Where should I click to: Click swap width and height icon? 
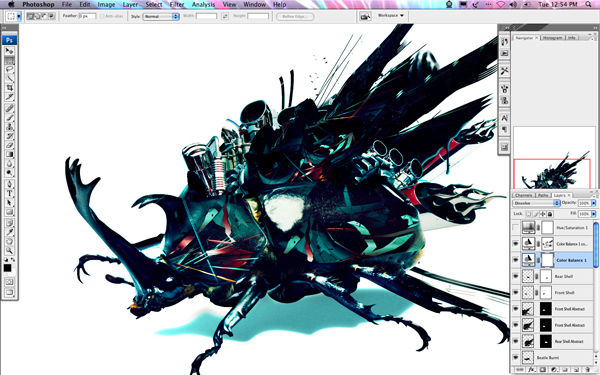225,16
